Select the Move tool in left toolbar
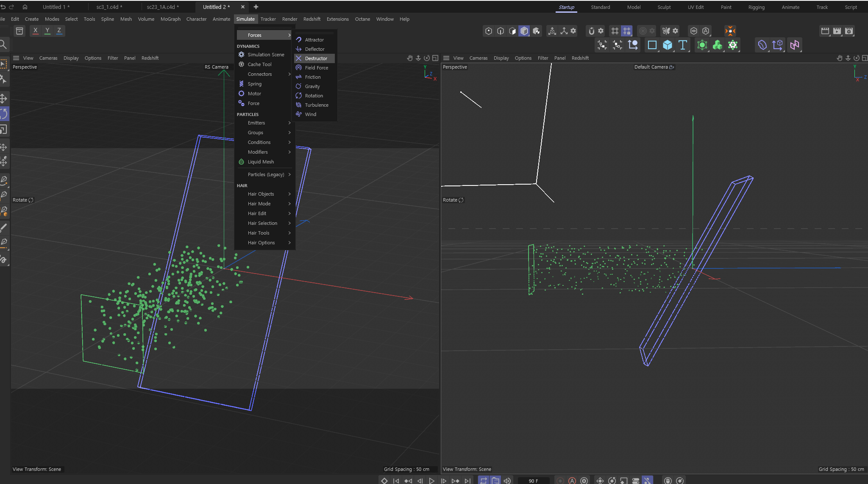Screen dimensions: 868x484 pos(4,98)
